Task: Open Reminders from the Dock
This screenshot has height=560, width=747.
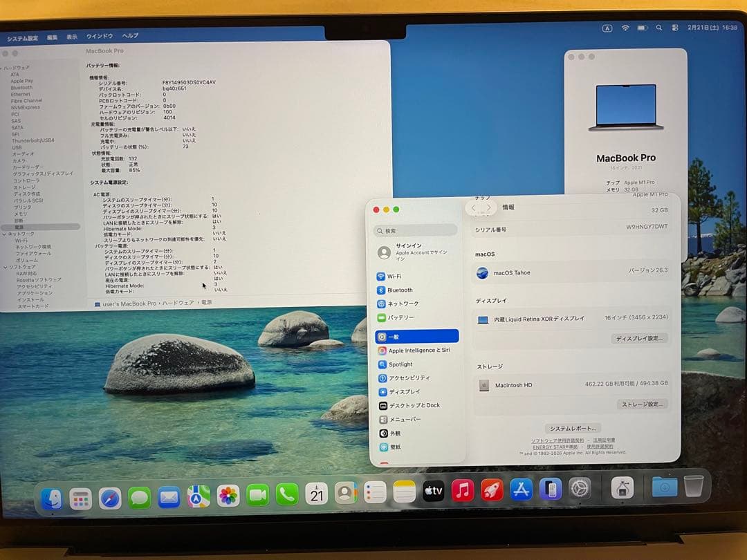Action: click(375, 492)
